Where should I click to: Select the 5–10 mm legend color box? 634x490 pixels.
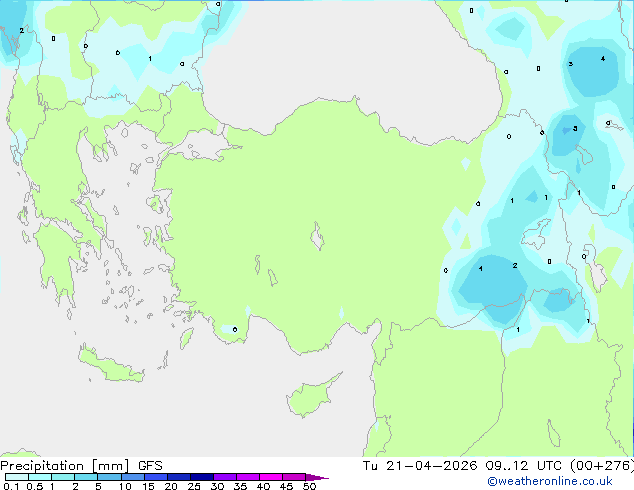pyautogui.click(x=109, y=477)
